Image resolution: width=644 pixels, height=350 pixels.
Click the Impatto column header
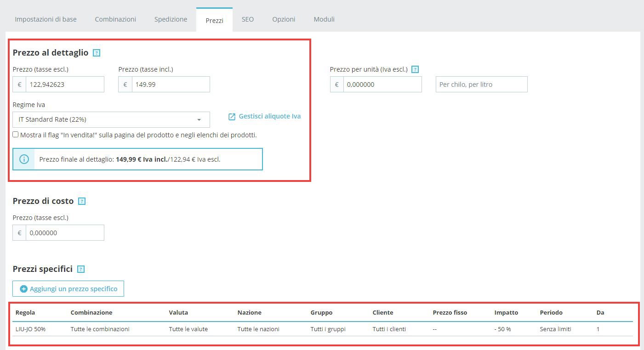(x=506, y=312)
